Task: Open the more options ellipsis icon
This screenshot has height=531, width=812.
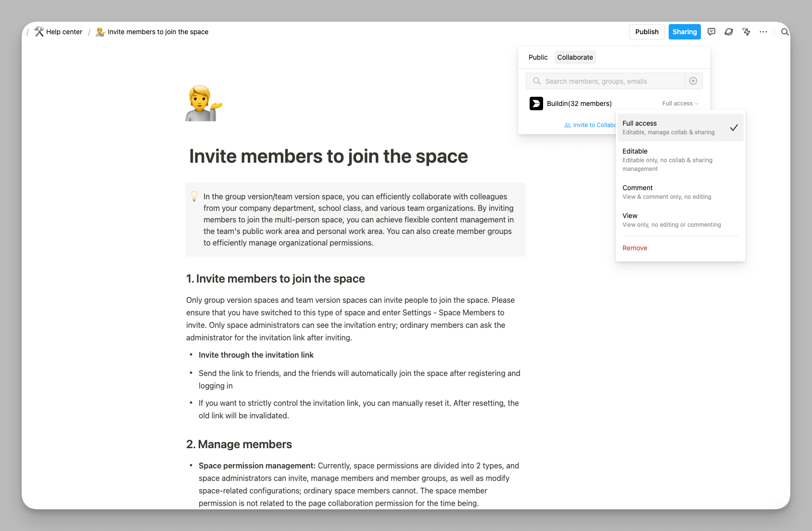Action: coord(763,32)
